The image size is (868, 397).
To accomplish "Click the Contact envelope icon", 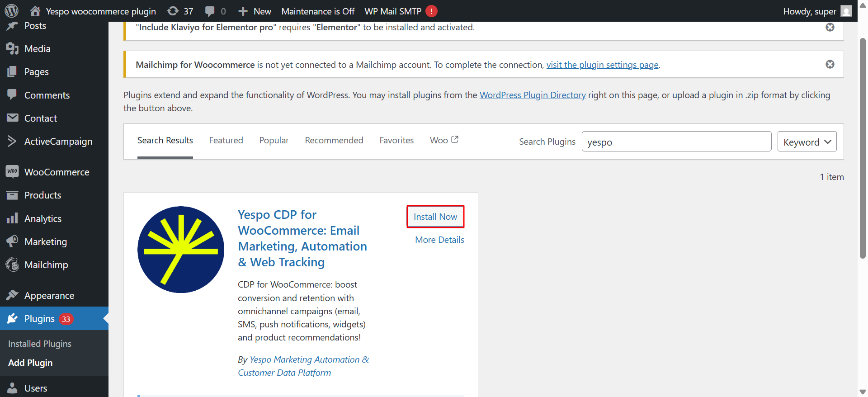I will coord(12,118).
